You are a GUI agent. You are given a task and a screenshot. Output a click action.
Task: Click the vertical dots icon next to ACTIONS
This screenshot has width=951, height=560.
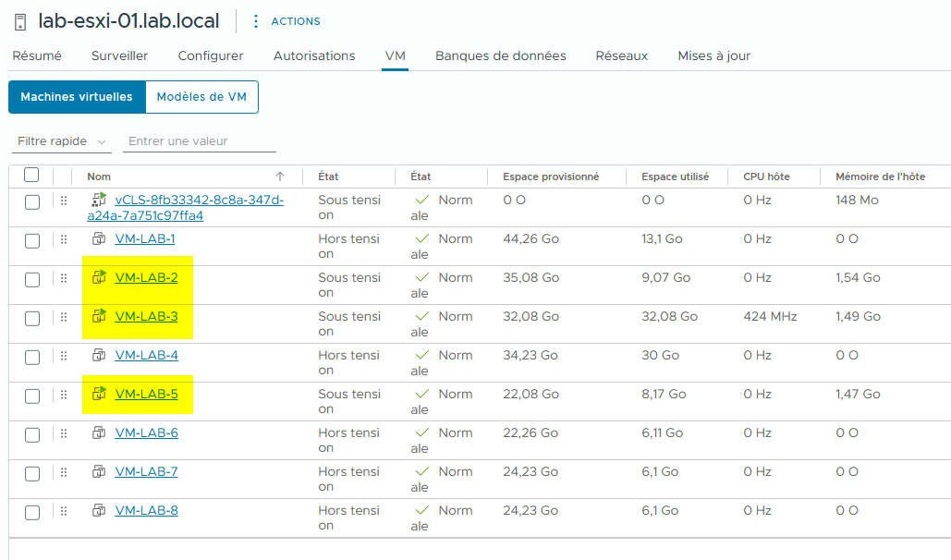point(255,20)
